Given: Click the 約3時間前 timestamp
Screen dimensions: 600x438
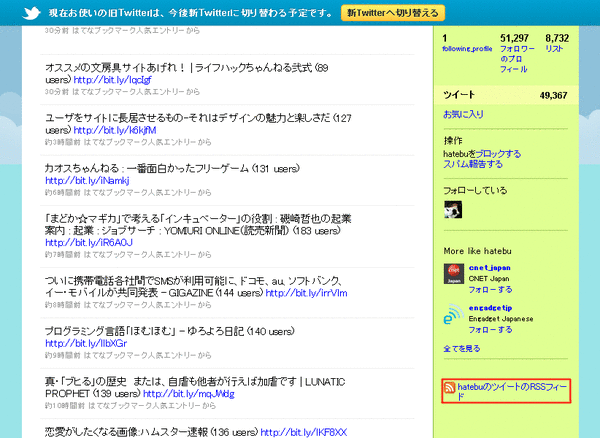Looking at the screenshot, I should pyautogui.click(x=63, y=142).
